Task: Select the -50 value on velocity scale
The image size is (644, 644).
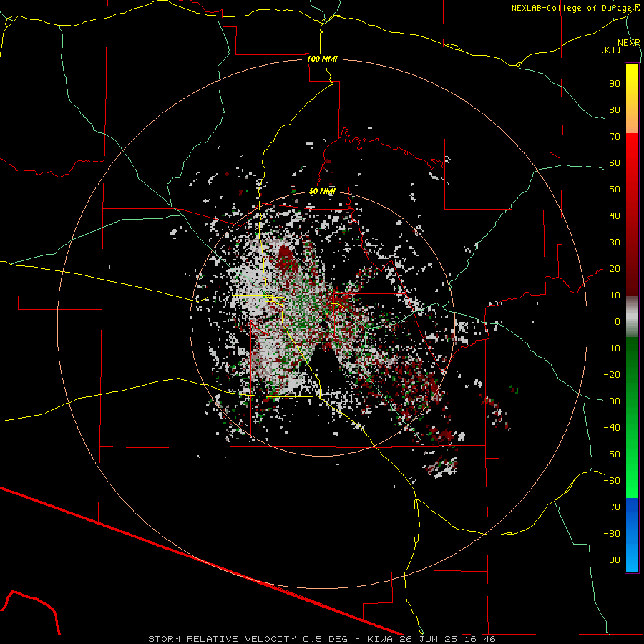Action: point(612,454)
